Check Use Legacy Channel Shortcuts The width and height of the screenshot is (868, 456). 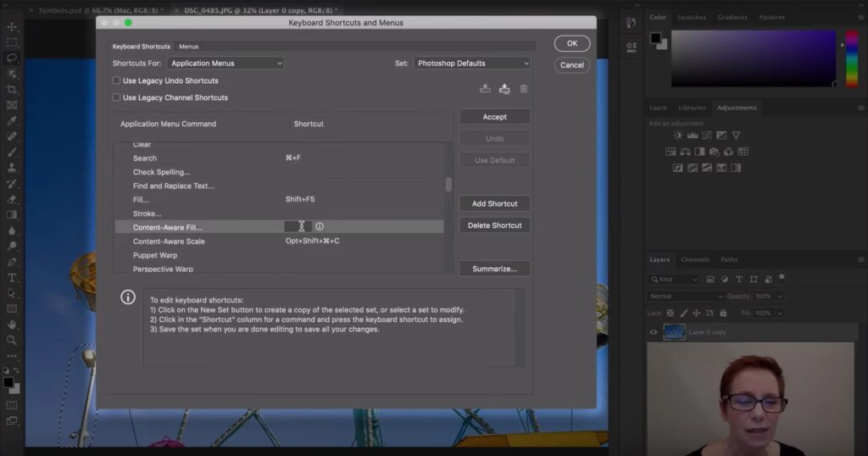117,97
